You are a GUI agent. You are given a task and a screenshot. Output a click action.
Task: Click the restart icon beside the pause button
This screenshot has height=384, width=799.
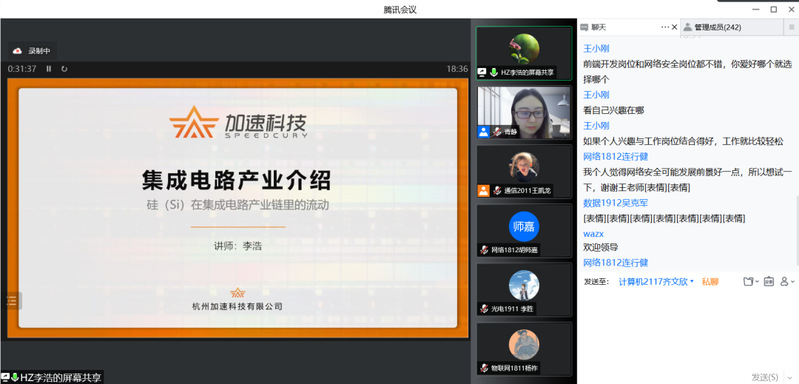pyautogui.click(x=64, y=69)
